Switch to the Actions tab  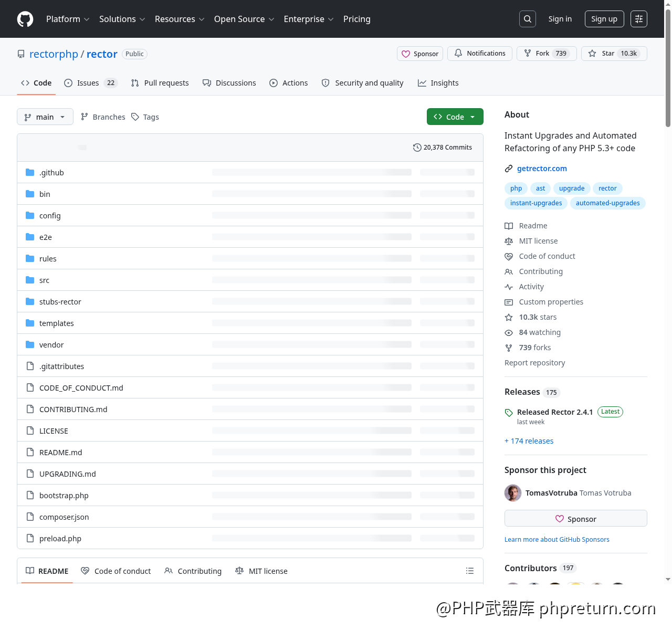pyautogui.click(x=289, y=83)
